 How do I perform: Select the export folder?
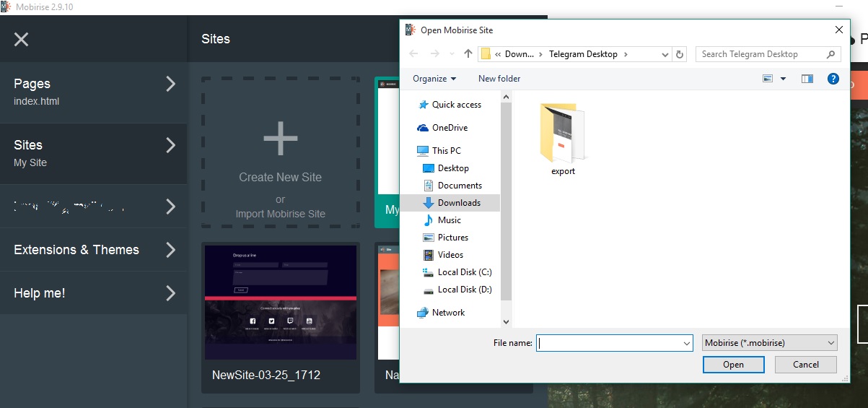click(563, 139)
